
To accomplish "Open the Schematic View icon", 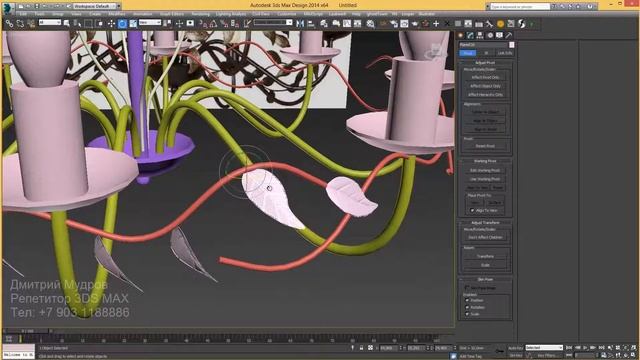I will [358, 24].
